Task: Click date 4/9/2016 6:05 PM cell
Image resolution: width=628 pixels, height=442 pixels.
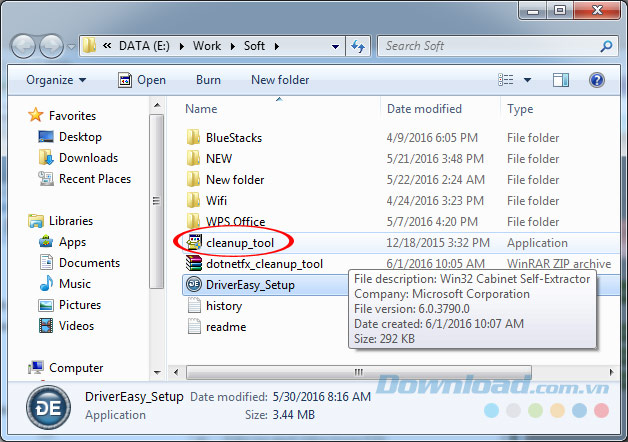Action: 432,138
